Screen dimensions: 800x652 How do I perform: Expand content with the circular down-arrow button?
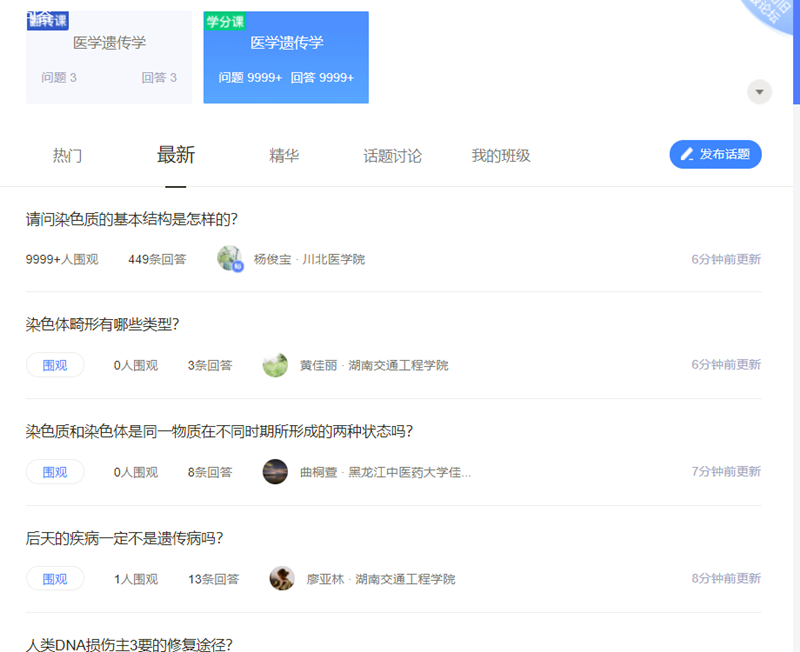[x=760, y=91]
